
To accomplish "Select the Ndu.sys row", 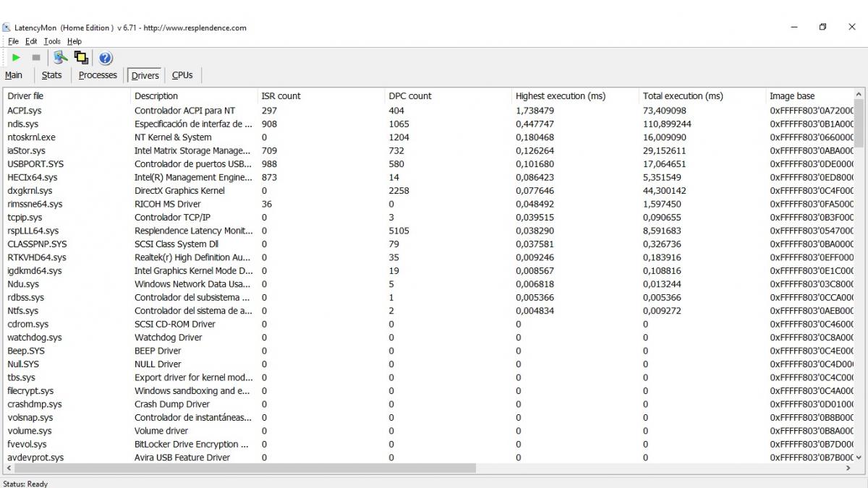I will (429, 284).
